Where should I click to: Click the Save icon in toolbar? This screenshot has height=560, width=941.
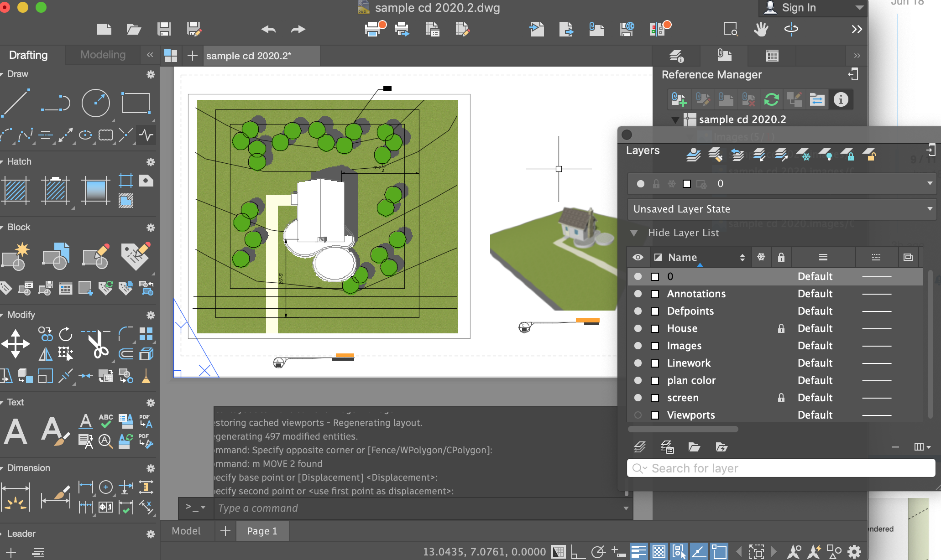[x=164, y=29]
